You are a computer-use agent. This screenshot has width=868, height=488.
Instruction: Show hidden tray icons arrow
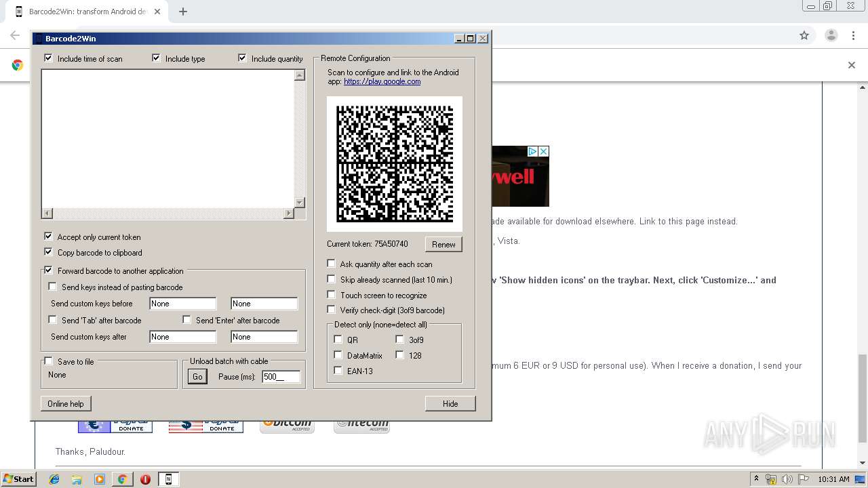click(756, 479)
